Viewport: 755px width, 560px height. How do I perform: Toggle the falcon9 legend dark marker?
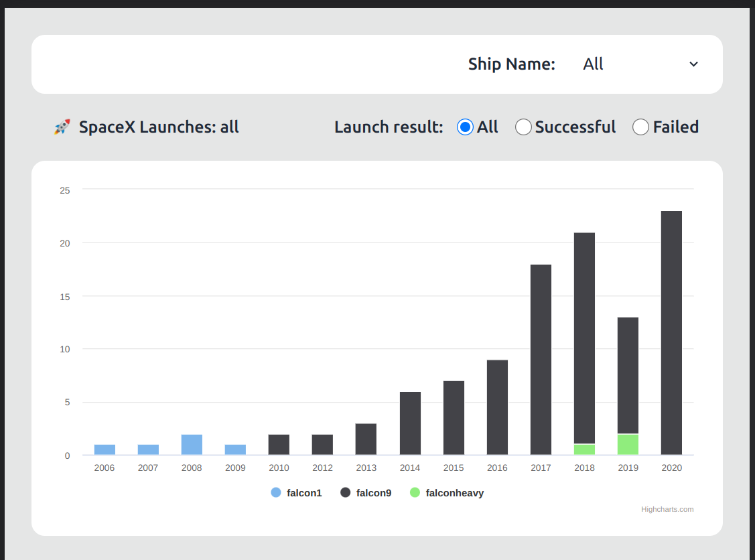click(345, 492)
